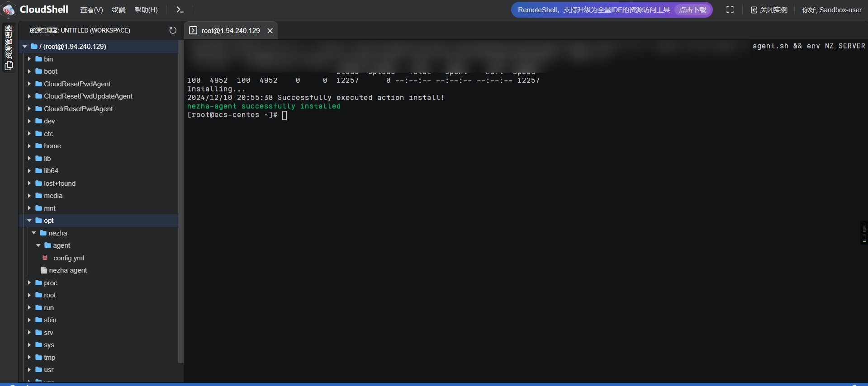Click the CloudShell logo icon
868x386 pixels.
coord(9,9)
